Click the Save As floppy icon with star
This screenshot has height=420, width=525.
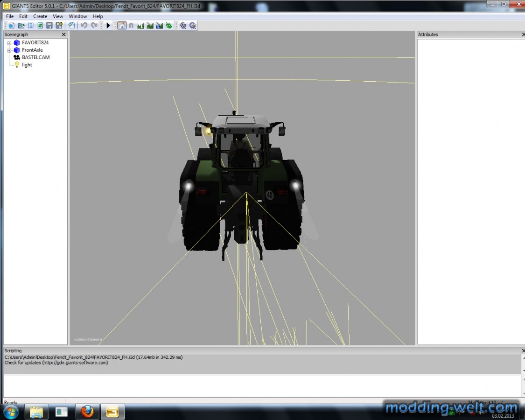[x=59, y=26]
